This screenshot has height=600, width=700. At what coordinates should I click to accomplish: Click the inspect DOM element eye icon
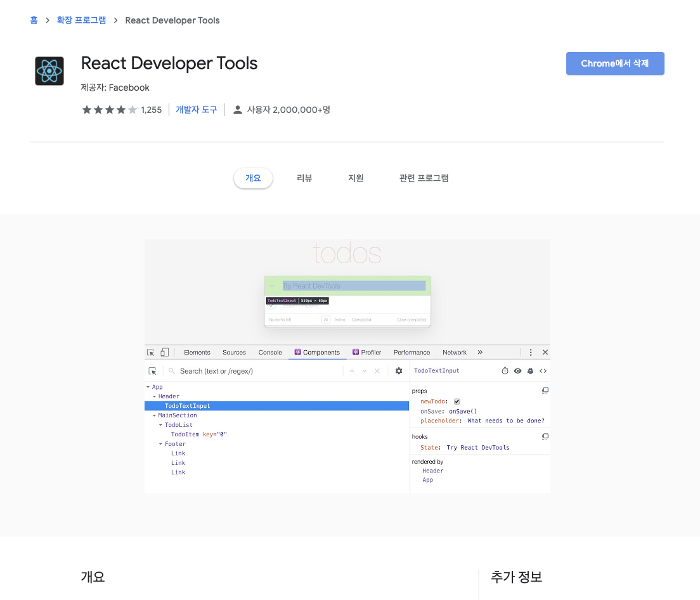tap(517, 371)
